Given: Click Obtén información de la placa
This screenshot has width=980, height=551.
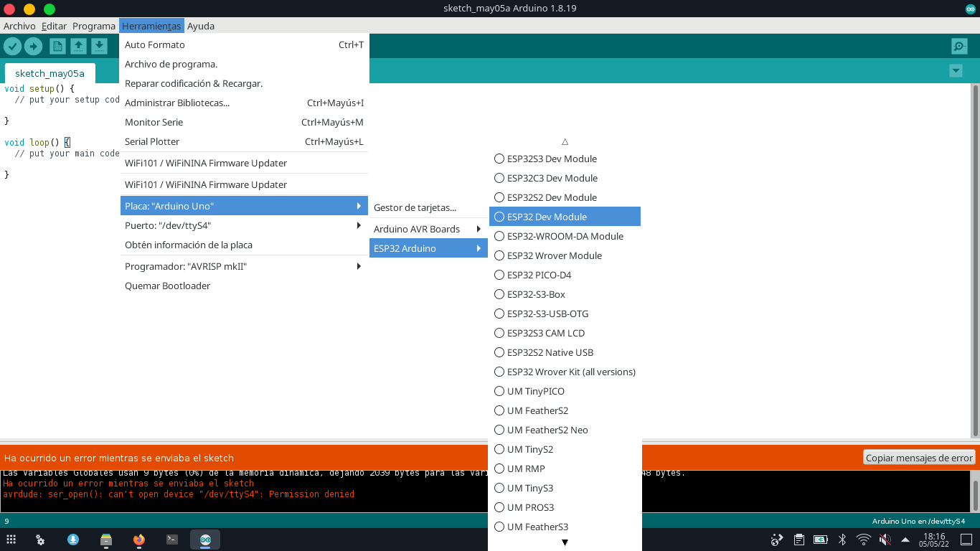Looking at the screenshot, I should [x=243, y=245].
